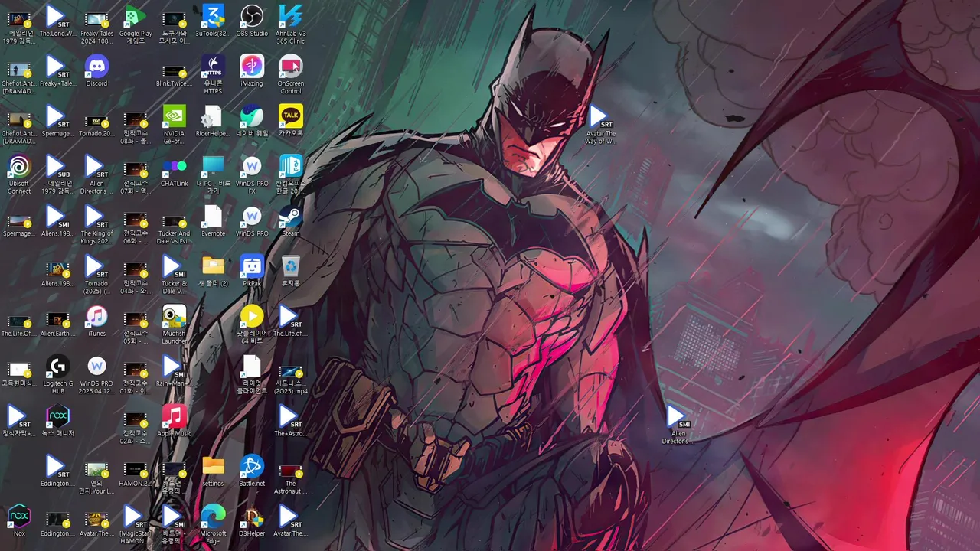980x551 pixels.
Task: Click the Nox emulator icon
Action: [19, 521]
